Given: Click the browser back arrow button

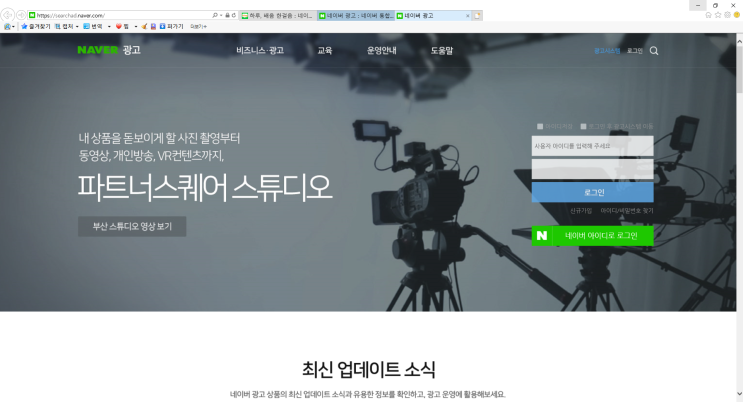Looking at the screenshot, I should 8,16.
